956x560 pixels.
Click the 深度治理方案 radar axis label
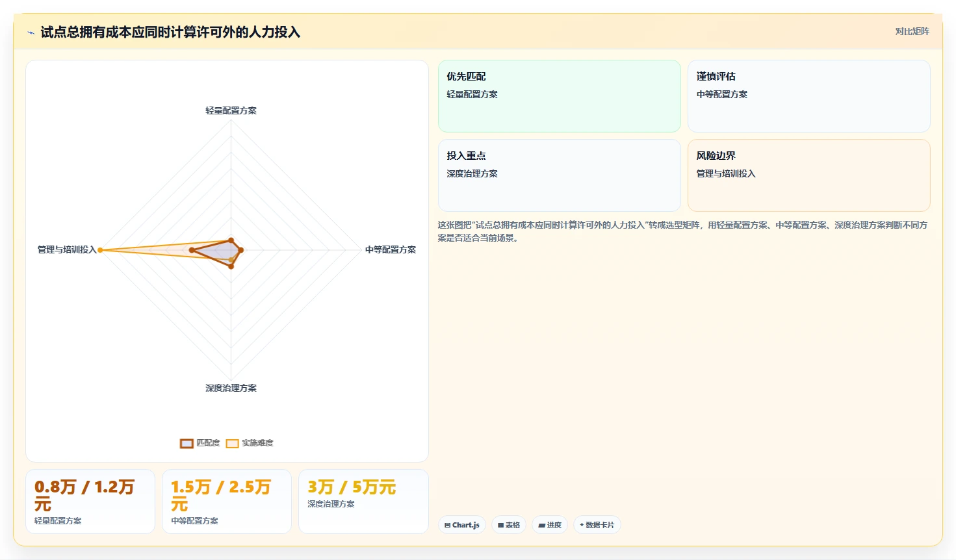click(231, 388)
